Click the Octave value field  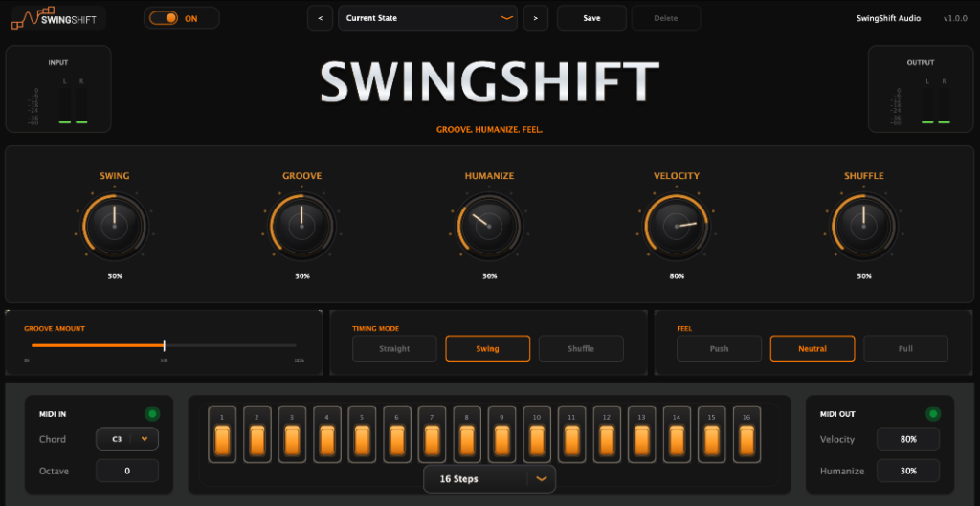click(127, 471)
